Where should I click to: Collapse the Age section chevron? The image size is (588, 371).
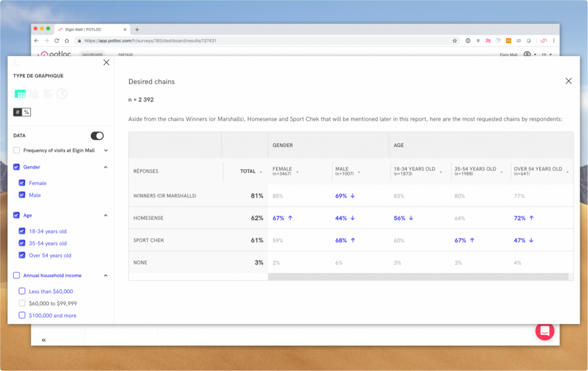[106, 215]
